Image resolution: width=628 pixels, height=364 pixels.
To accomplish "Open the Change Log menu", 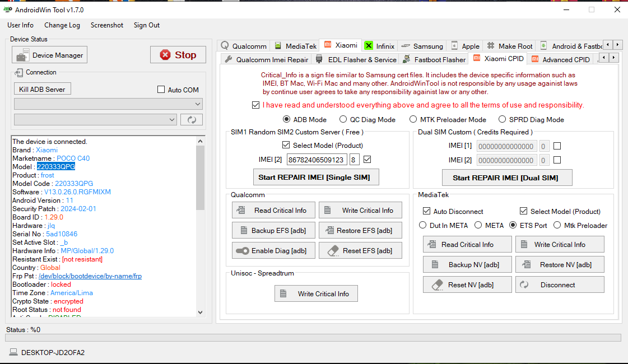I will 62,25.
